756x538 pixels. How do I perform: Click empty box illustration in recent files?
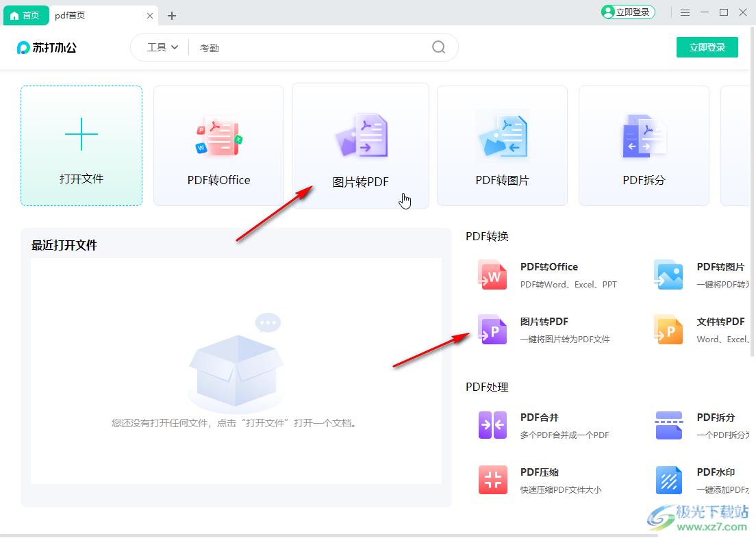236,363
